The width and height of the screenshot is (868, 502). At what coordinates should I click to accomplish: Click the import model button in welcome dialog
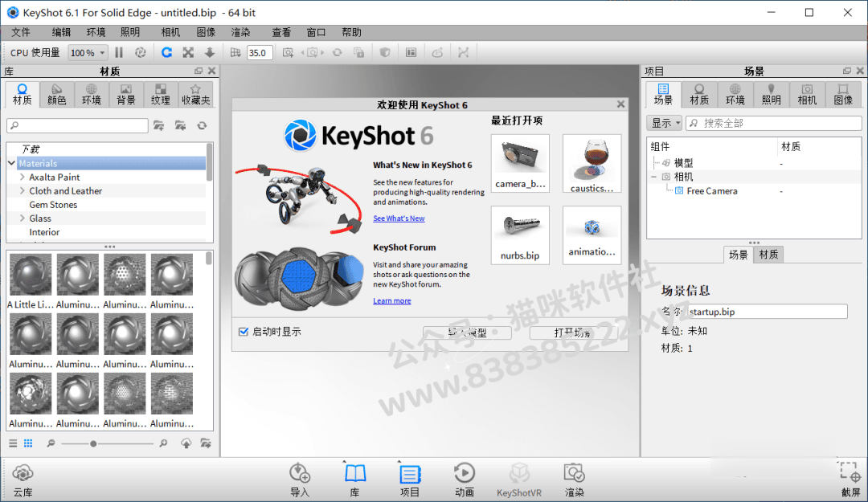467,333
